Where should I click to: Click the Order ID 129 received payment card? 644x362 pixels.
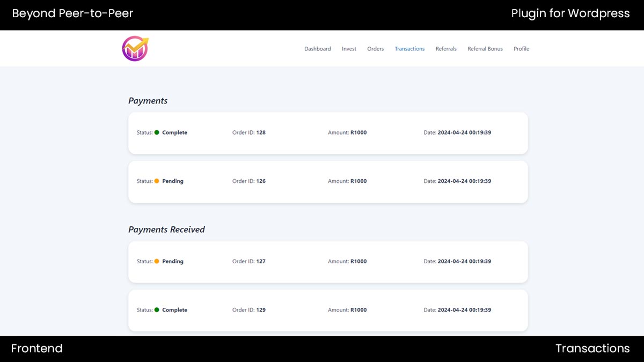328,321
